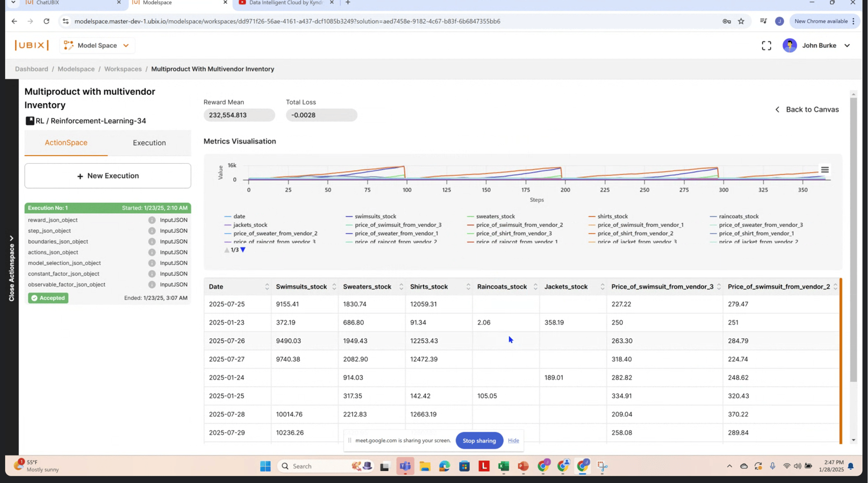This screenshot has width=868, height=483.
Task: Toggle date legend series
Action: [235, 216]
